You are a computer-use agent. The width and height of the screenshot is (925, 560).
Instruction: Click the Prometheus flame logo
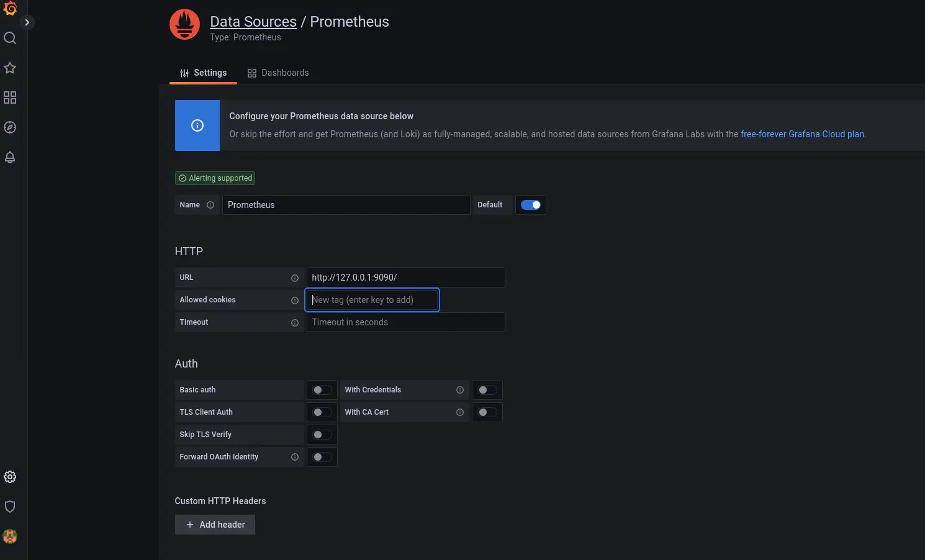[184, 24]
